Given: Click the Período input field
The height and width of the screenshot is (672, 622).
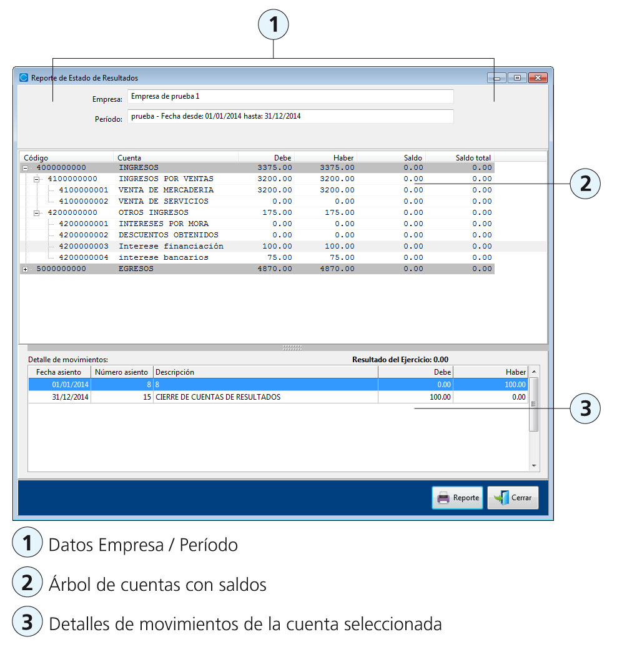Looking at the screenshot, I should point(290,116).
